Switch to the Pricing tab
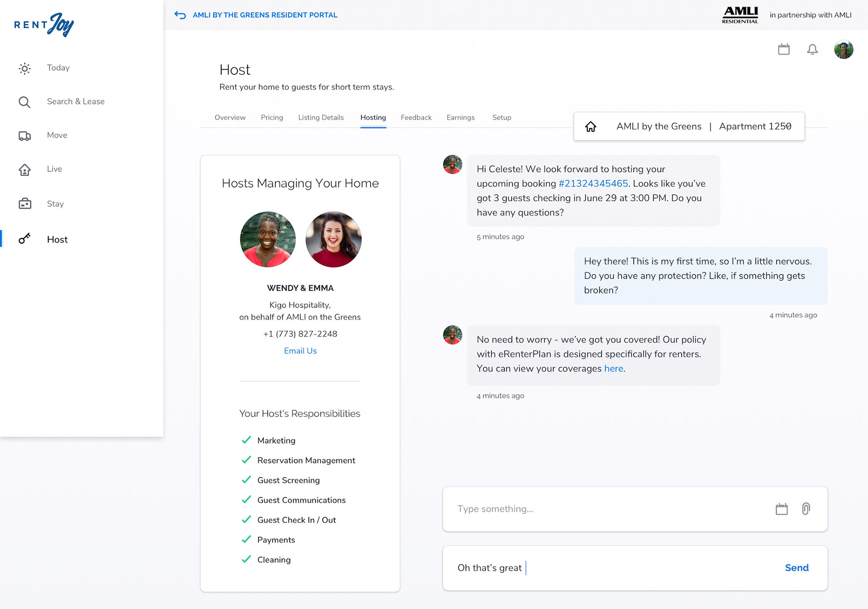This screenshot has width=868, height=609. (272, 118)
